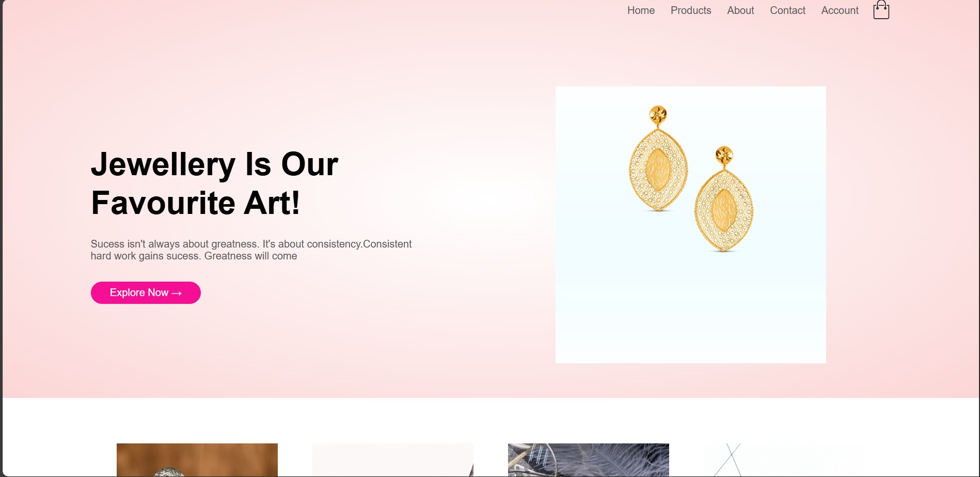Click the "Favourite Art!" headline line
Viewport: 980px width, 477px height.
coord(195,203)
